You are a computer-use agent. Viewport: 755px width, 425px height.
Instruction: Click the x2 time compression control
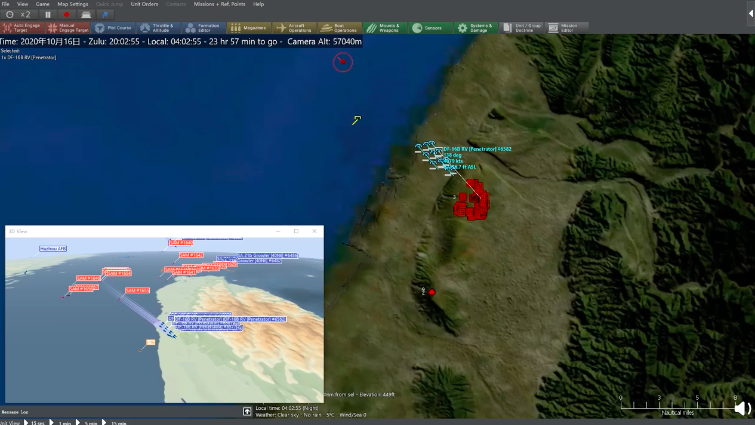point(22,15)
